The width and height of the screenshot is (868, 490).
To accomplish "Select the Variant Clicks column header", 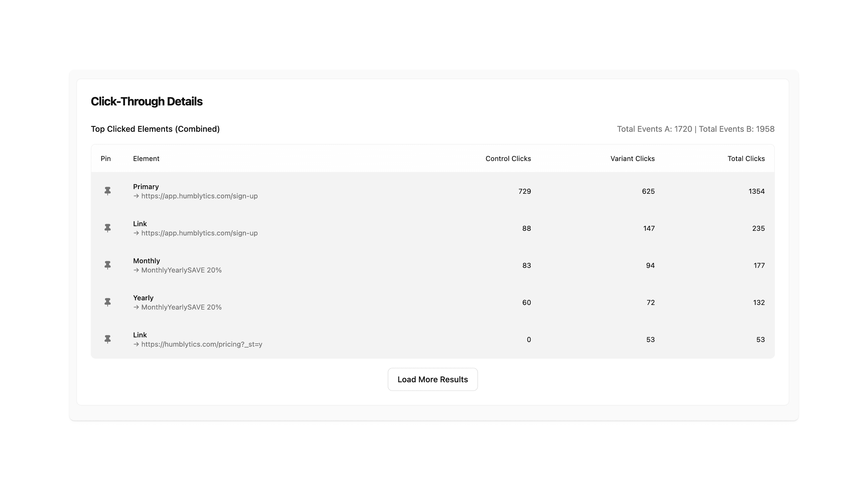I will [x=632, y=159].
